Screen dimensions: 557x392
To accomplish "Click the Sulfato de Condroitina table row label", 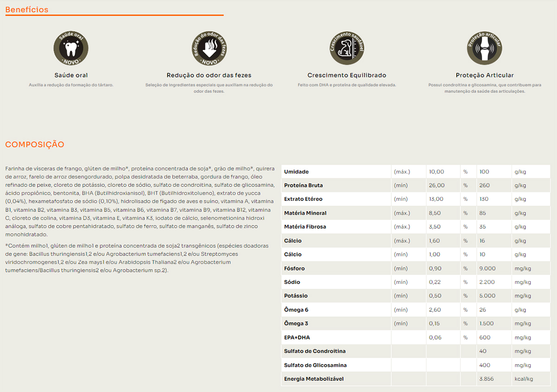I will [x=315, y=351].
